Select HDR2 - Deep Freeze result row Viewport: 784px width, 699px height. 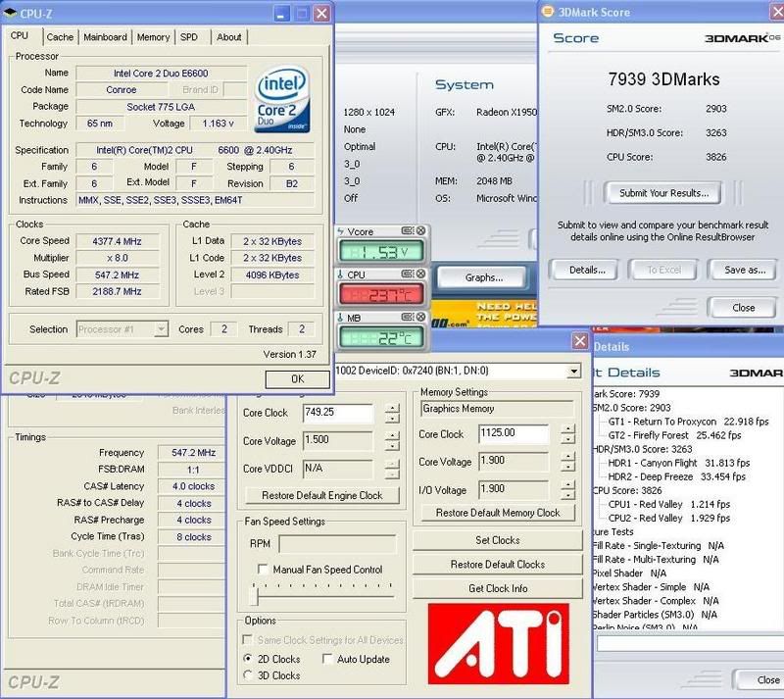click(x=676, y=476)
